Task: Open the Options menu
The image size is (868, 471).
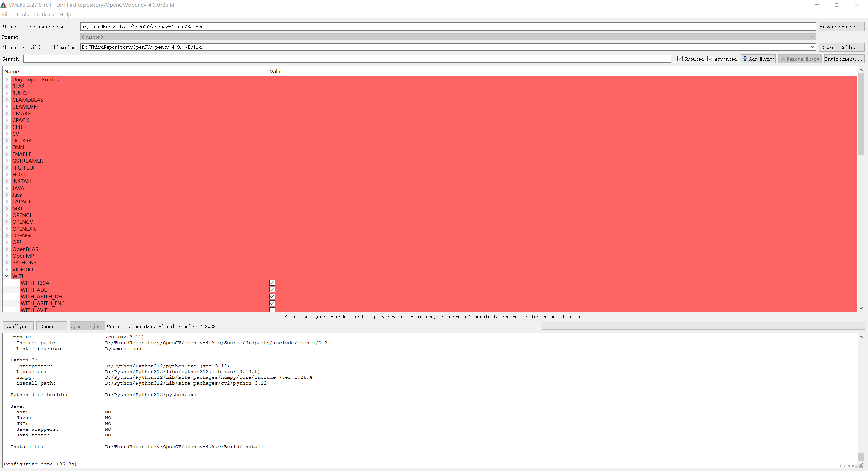Action: click(44, 14)
